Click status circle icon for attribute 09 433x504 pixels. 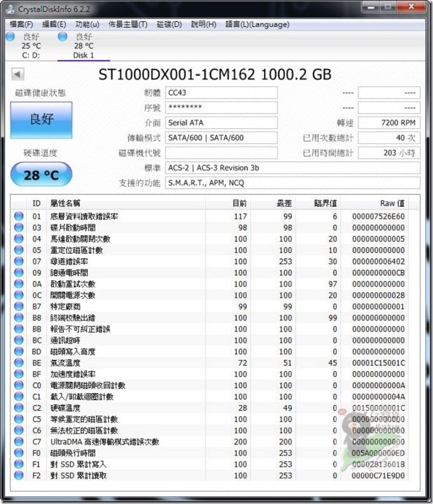tap(19, 272)
